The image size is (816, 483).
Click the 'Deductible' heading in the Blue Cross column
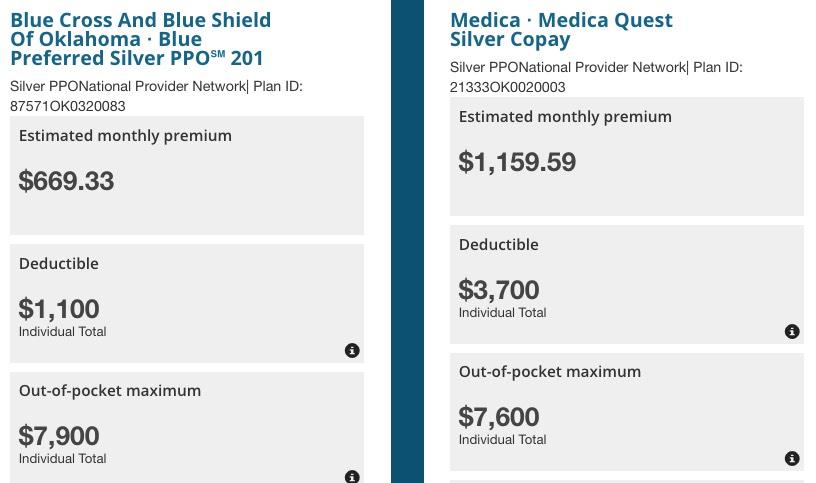[59, 263]
